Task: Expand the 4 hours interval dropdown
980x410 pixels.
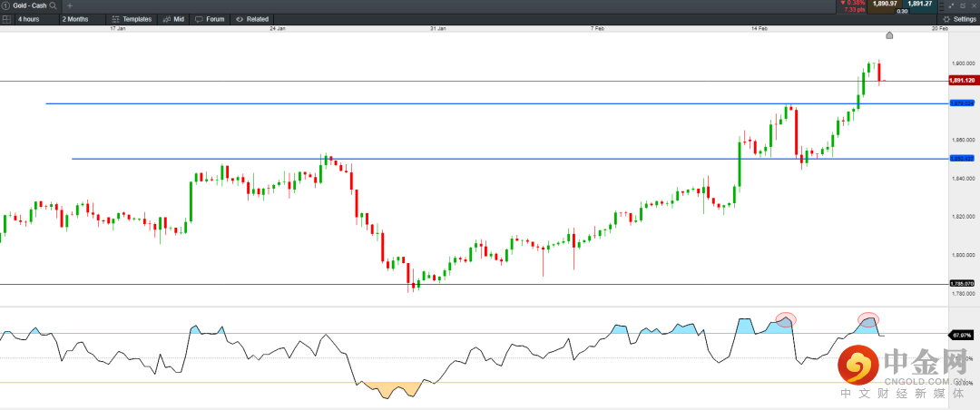Action: point(34,19)
